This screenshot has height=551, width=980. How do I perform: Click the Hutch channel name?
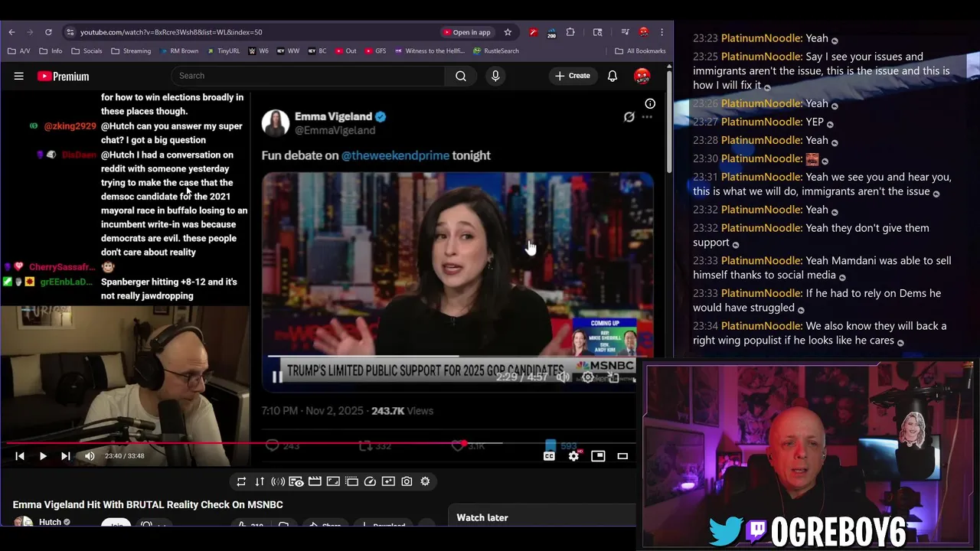50,522
